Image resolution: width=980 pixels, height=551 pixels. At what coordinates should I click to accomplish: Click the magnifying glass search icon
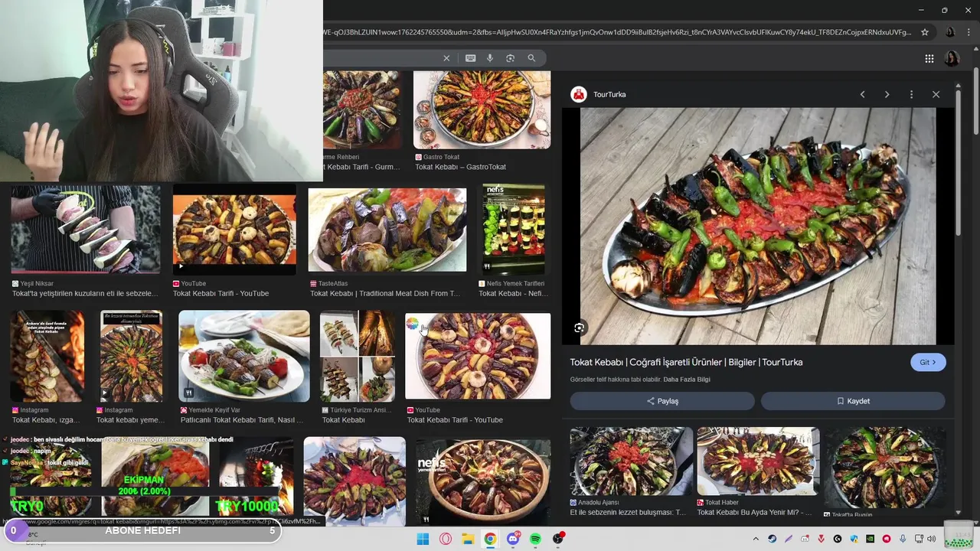[x=531, y=58]
